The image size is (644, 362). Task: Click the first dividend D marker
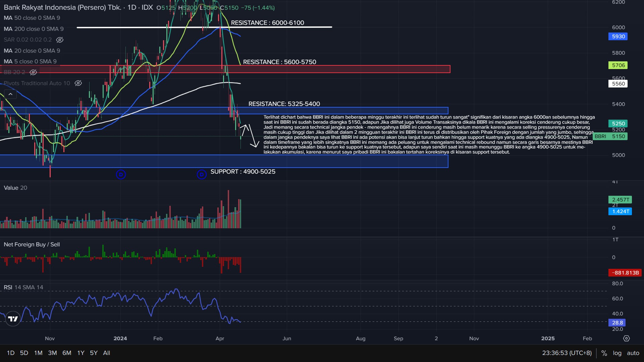pos(121,174)
